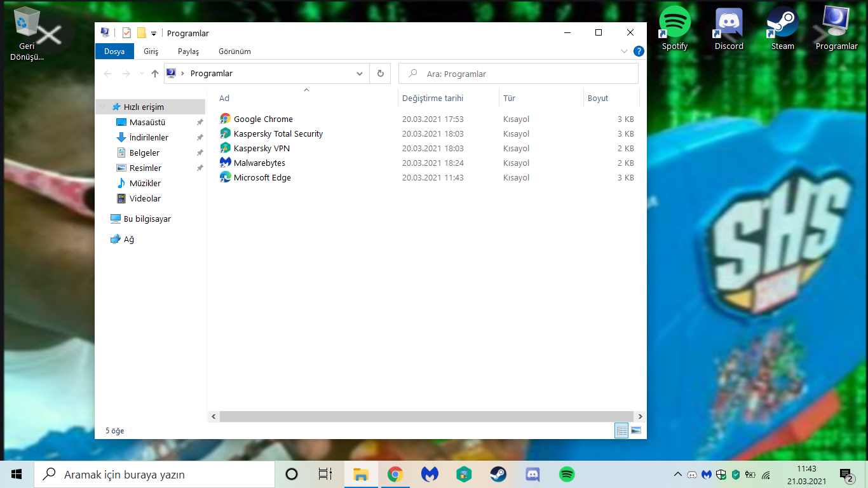Open the Dosya ribbon tab
Image resolution: width=868 pixels, height=488 pixels.
point(114,51)
